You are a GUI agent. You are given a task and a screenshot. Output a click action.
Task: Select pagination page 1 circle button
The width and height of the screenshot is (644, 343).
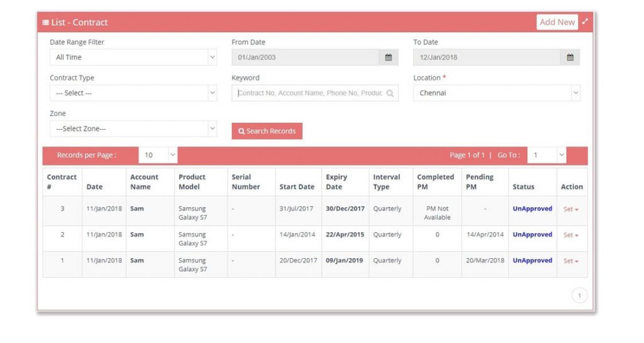pyautogui.click(x=579, y=295)
